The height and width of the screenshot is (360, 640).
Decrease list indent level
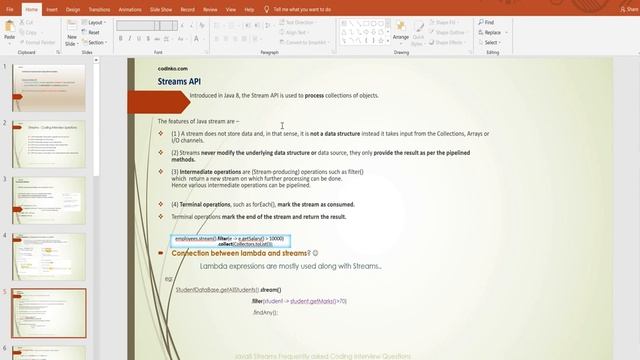click(x=248, y=25)
